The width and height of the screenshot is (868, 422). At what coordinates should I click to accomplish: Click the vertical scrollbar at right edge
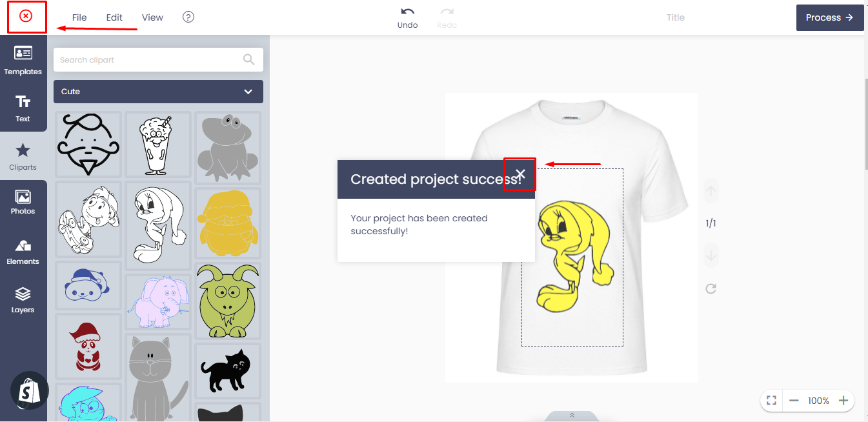[x=866, y=123]
